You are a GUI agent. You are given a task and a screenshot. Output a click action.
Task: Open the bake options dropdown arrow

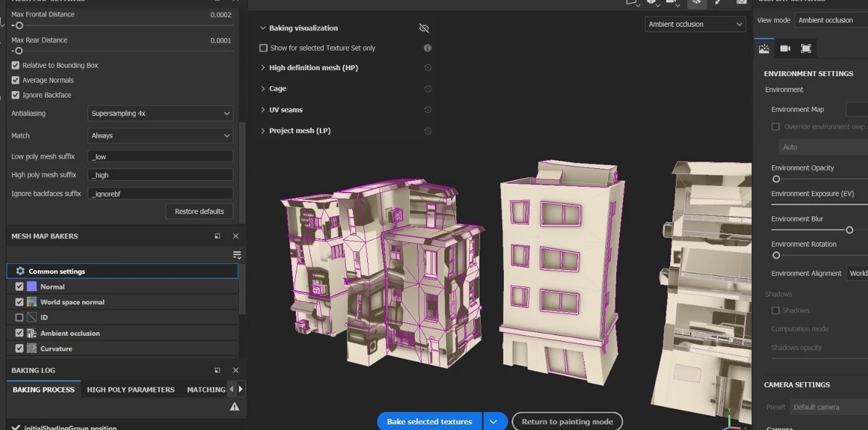point(494,422)
